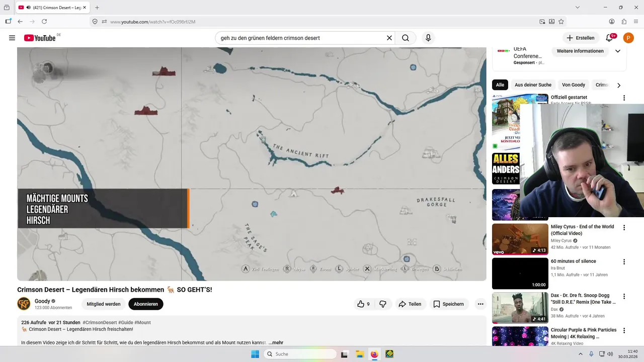Open options for 60 minutes of silence

[x=624, y=262]
